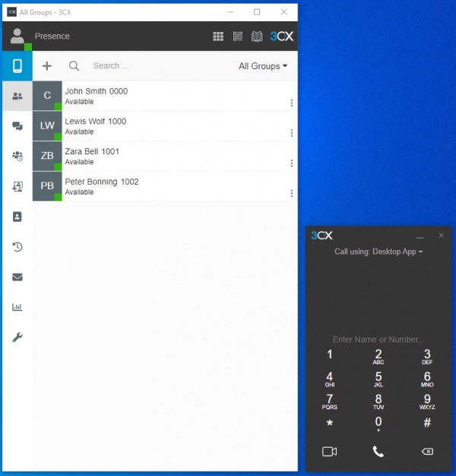
Task: Open the Chat icon in the sidebar
Action: [17, 126]
